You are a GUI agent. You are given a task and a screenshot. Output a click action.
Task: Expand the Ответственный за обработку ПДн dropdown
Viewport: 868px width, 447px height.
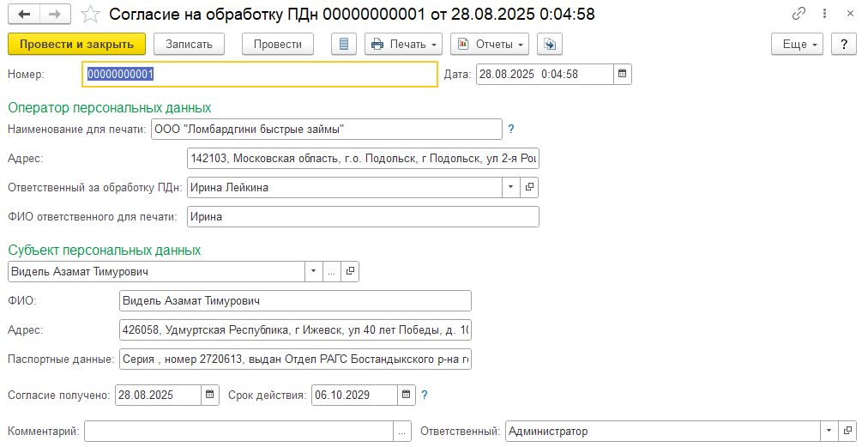click(511, 187)
